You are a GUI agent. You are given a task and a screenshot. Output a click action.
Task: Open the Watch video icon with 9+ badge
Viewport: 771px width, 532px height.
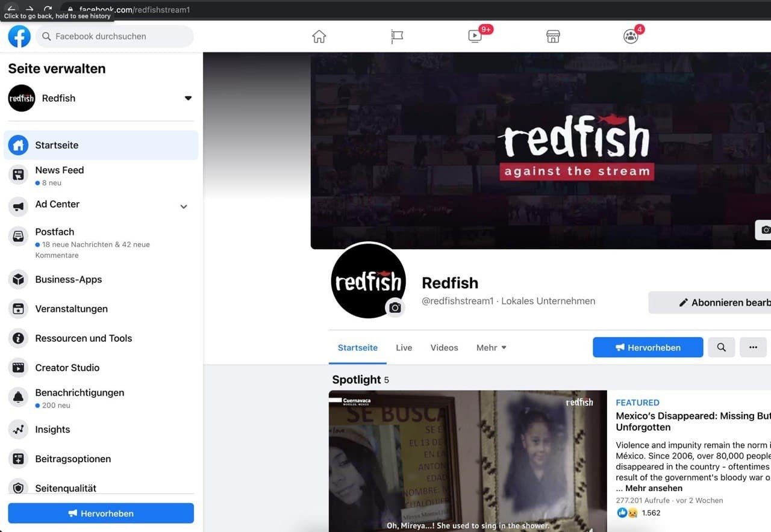click(475, 36)
